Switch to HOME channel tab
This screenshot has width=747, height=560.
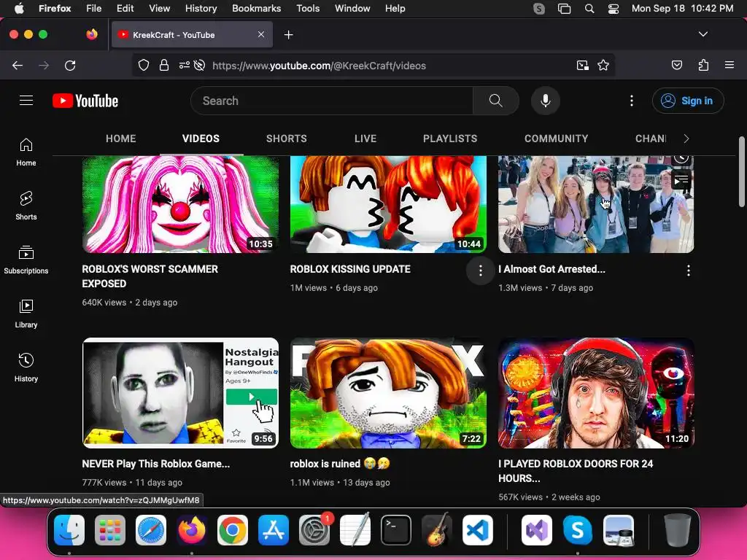[121, 139]
